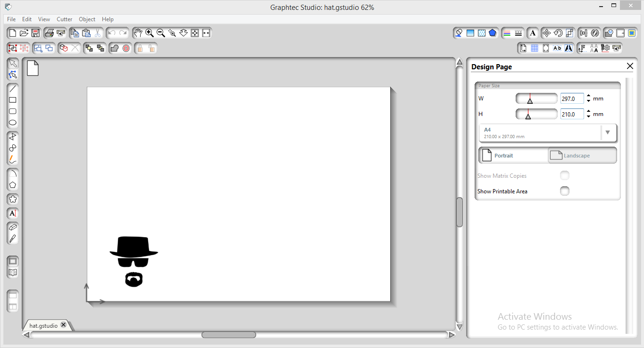This screenshot has width=644, height=348.
Task: Select the Draw a Line tool
Action: click(13, 88)
